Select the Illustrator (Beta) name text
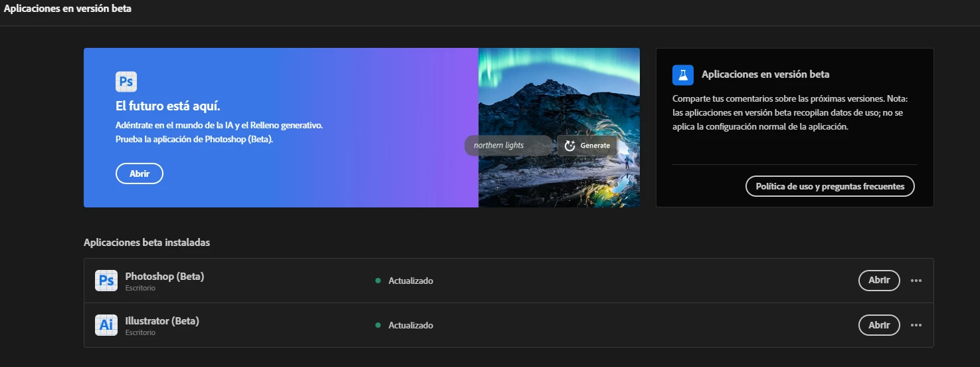Viewport: 980px width, 367px height. [x=162, y=320]
